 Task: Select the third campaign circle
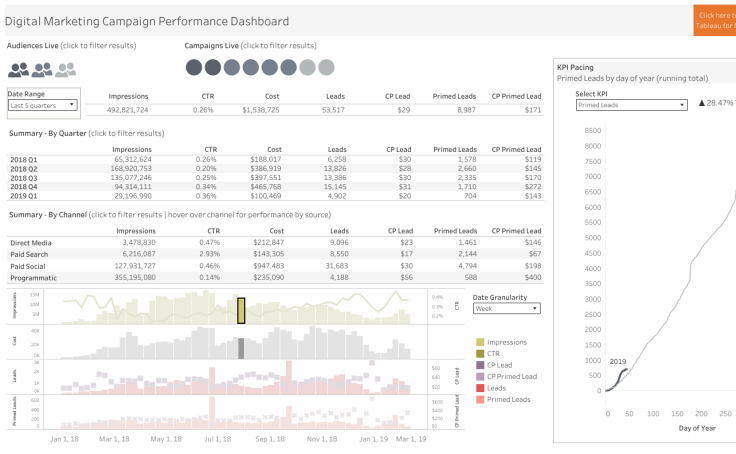click(232, 68)
